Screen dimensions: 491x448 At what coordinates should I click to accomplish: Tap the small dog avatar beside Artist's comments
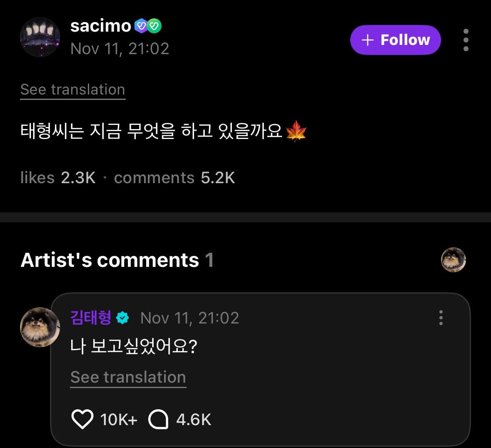tap(453, 260)
